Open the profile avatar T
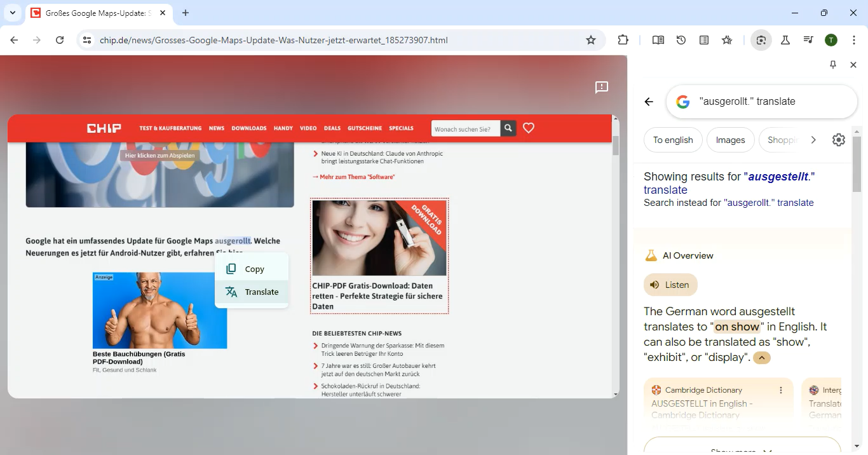The image size is (868, 455). pyautogui.click(x=831, y=40)
